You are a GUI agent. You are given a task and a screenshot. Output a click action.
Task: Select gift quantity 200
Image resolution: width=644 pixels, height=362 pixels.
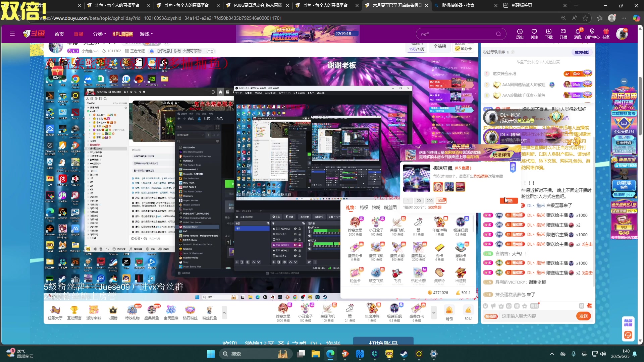[x=430, y=201]
